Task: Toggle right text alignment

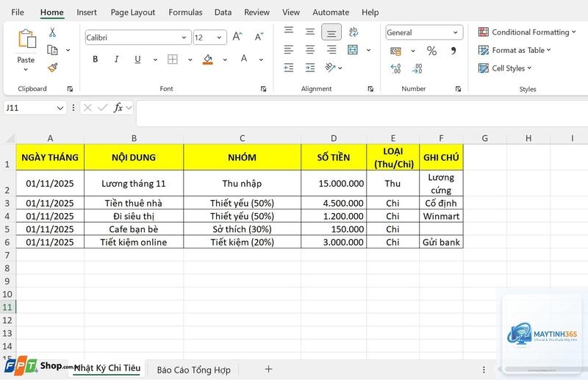Action: 331,49
